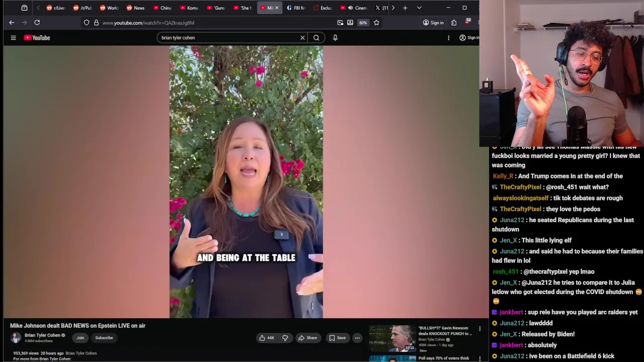Reset the 80% zoom level indicator
Screen dimensions: 644x362
pos(363,23)
